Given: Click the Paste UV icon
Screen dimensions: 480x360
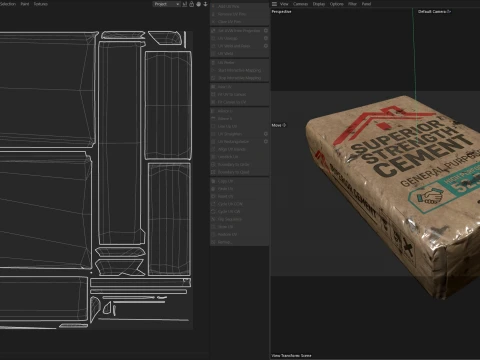Looking at the screenshot, I should tap(214, 189).
